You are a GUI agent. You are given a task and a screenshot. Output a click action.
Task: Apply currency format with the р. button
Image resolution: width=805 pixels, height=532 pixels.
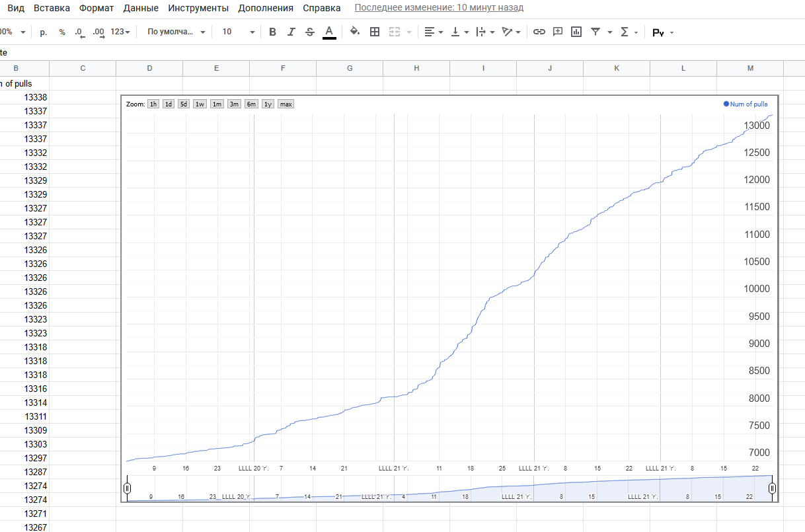(x=44, y=32)
